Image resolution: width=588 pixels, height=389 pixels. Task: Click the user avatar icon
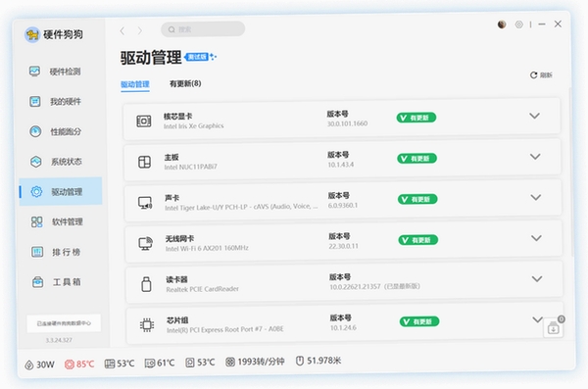pos(502,24)
